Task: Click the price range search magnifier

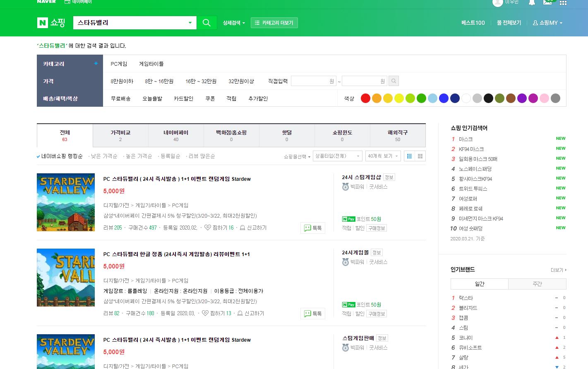Action: (x=394, y=81)
